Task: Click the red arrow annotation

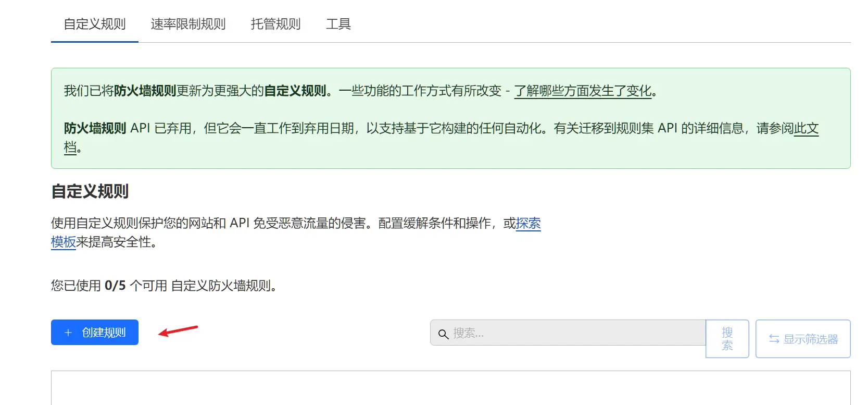Action: (178, 331)
